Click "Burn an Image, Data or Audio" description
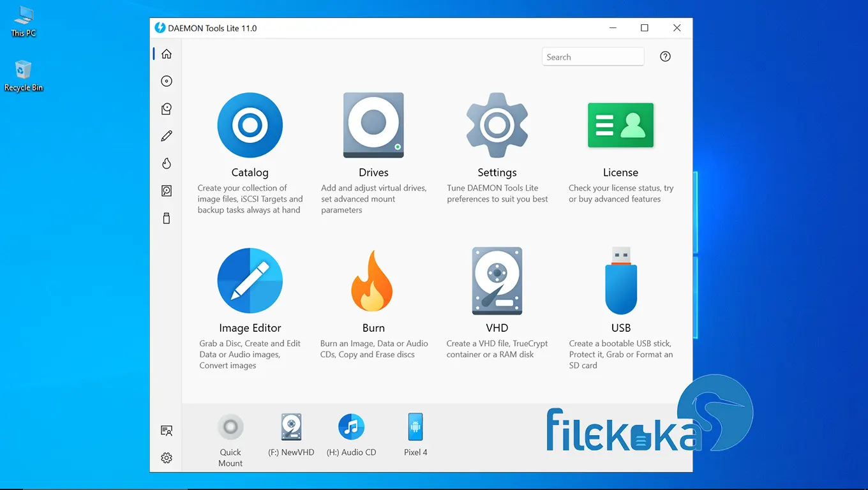868x490 pixels. (373, 349)
